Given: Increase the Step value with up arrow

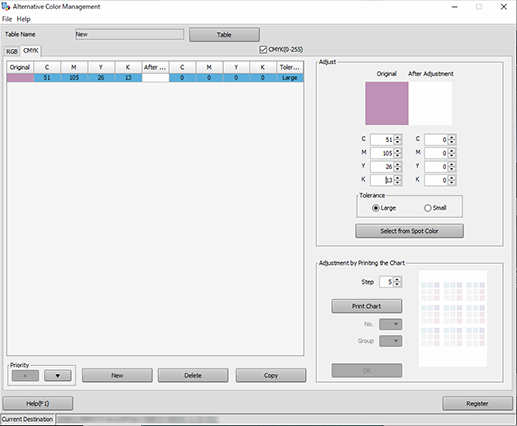Looking at the screenshot, I should (397, 279).
